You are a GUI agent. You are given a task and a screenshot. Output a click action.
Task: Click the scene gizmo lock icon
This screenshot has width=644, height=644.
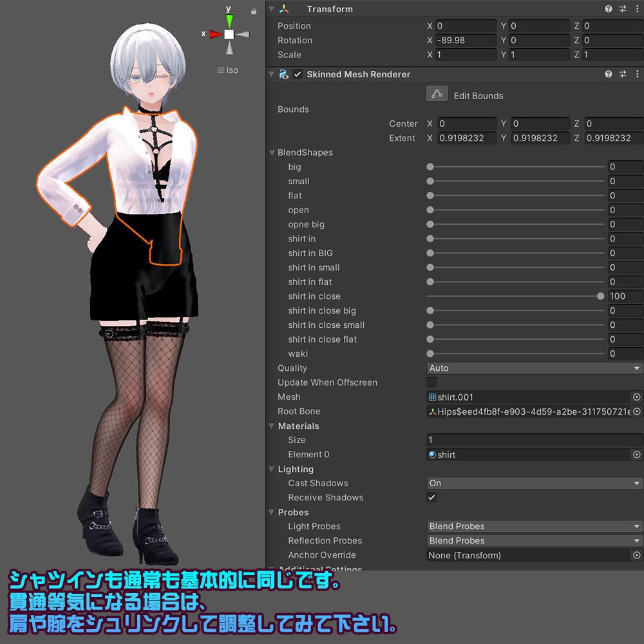point(253,11)
